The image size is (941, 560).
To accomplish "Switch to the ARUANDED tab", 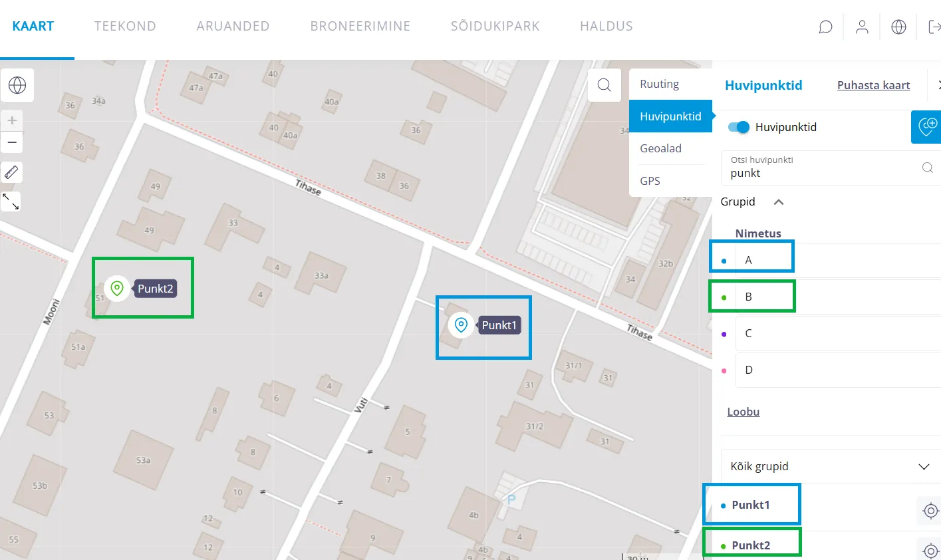I will click(233, 27).
